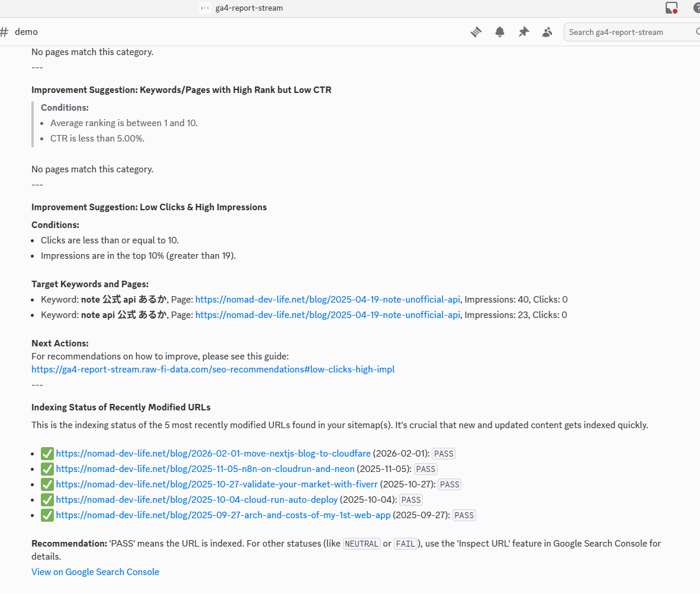700x594 pixels.
Task: Click the Next Actions label
Action: [60, 343]
